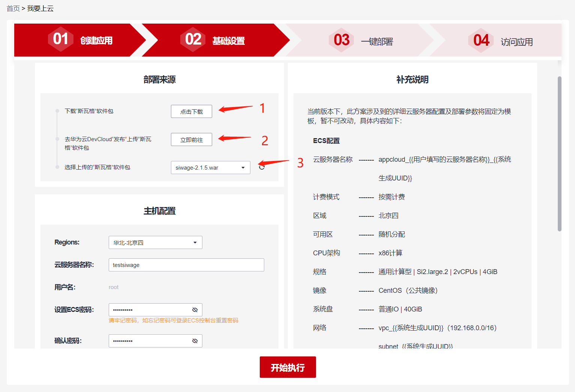Show the confirm password characters
575x392 pixels.
pos(195,341)
